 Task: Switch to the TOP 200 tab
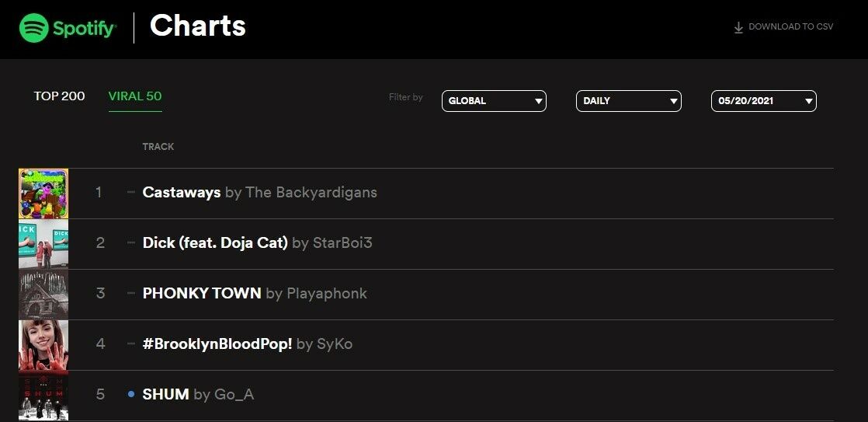pos(59,96)
